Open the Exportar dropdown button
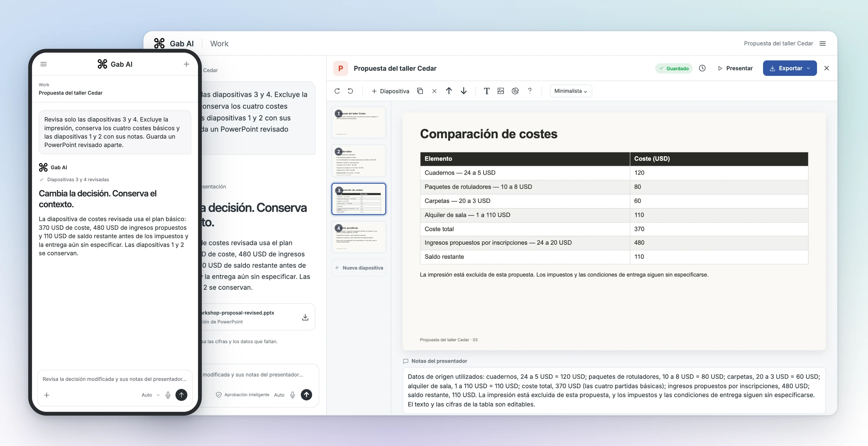Image resolution: width=868 pixels, height=446 pixels. click(x=790, y=68)
